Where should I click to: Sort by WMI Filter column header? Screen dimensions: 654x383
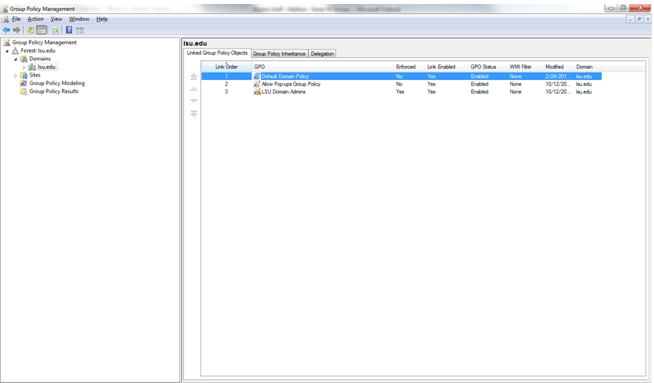tap(525, 67)
